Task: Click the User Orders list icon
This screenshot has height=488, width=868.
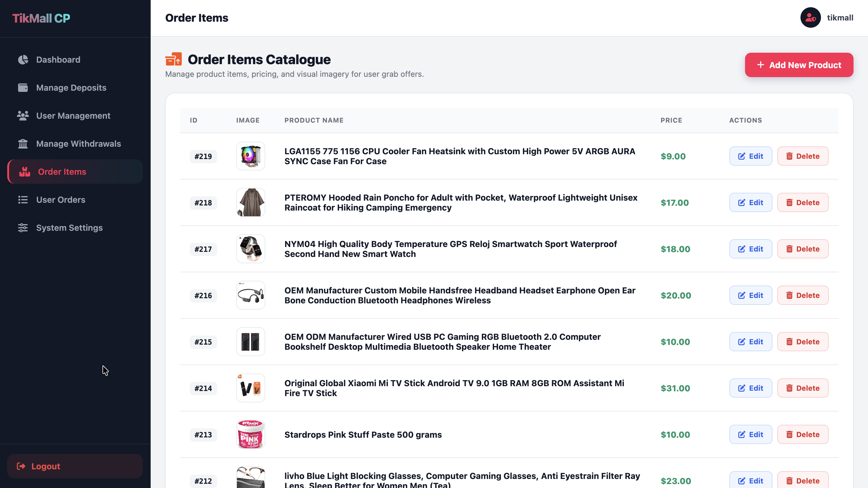Action: click(23, 199)
